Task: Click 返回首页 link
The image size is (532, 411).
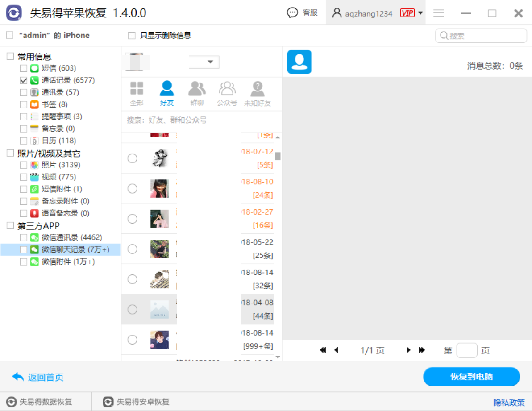Action: tap(37, 377)
